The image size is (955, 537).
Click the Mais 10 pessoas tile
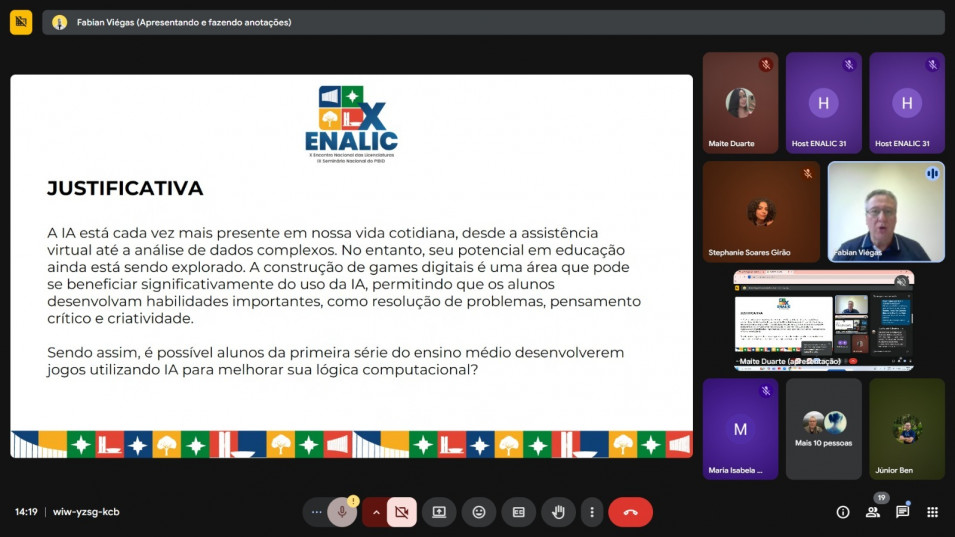(x=823, y=429)
